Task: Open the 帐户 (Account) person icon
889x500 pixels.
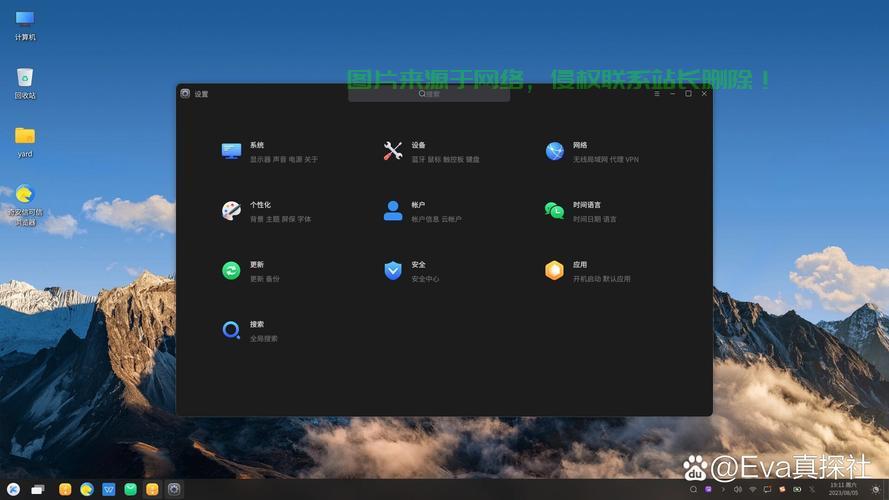Action: pos(393,211)
